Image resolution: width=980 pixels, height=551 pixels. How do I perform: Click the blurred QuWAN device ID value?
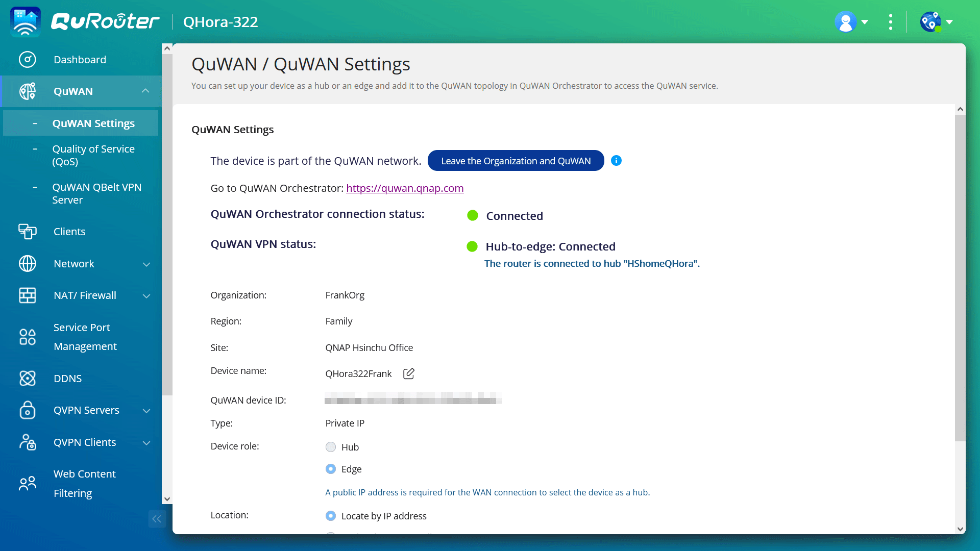[413, 398]
